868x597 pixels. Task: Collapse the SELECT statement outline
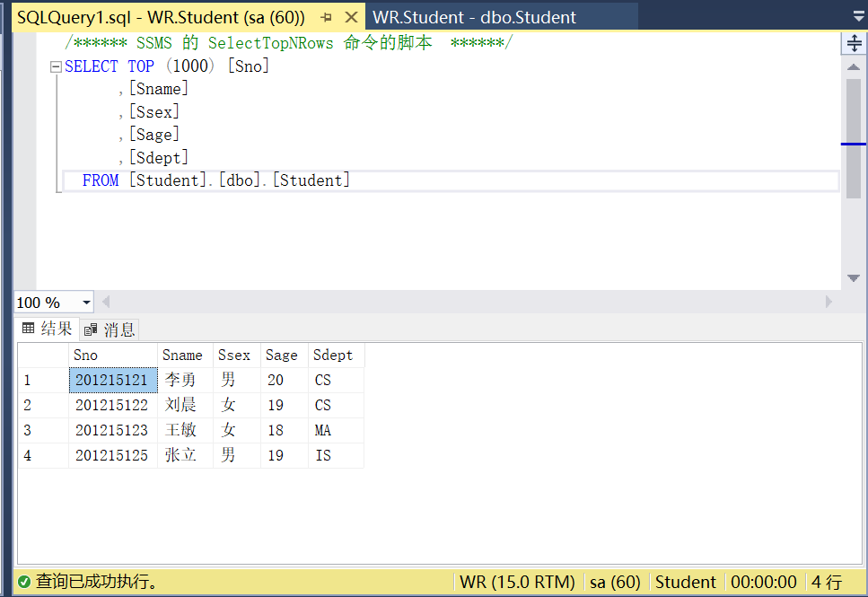coord(56,67)
